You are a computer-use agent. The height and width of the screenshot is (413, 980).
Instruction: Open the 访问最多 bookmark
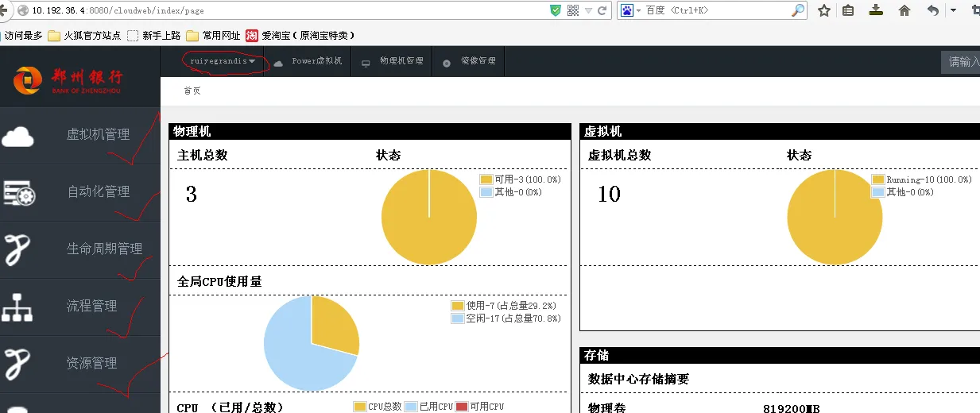(x=22, y=35)
